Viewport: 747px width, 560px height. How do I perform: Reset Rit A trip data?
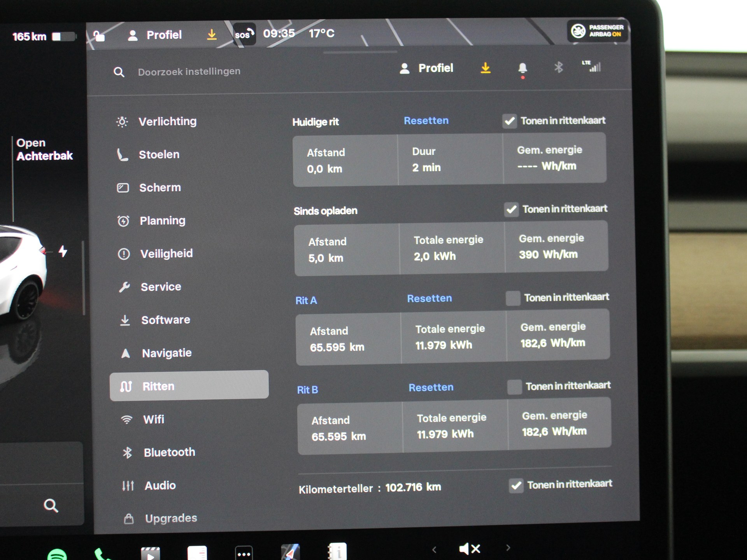click(x=429, y=298)
